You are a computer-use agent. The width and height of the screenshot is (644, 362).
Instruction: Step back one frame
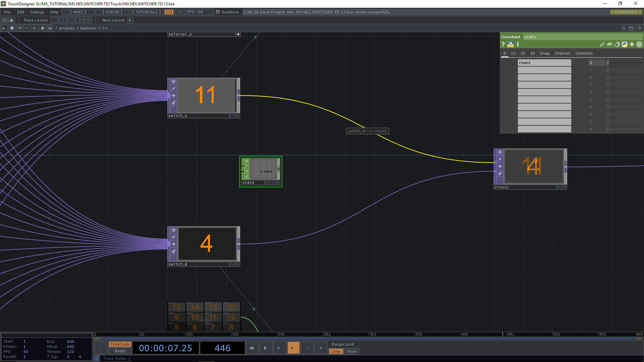pyautogui.click(x=279, y=348)
